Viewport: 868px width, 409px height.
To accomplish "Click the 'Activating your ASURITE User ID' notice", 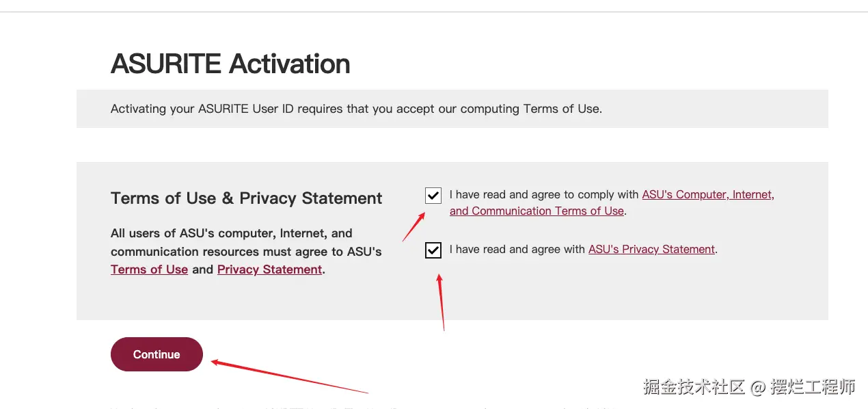I will (x=356, y=109).
